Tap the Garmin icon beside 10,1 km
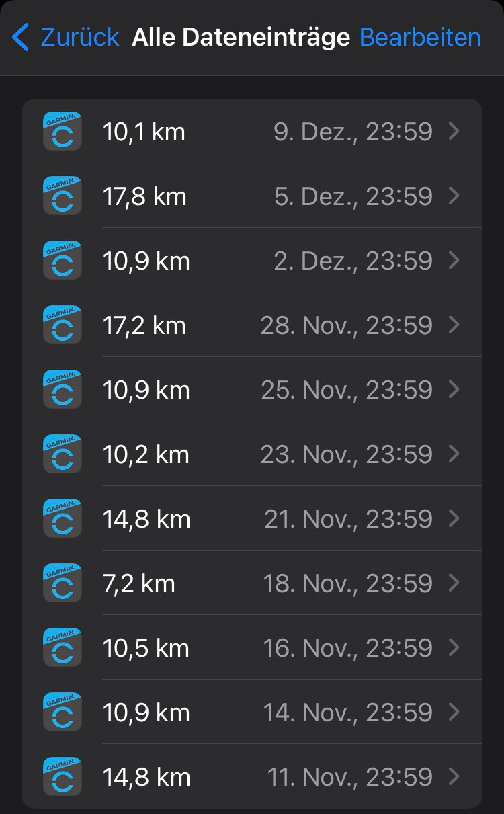 coord(62,131)
